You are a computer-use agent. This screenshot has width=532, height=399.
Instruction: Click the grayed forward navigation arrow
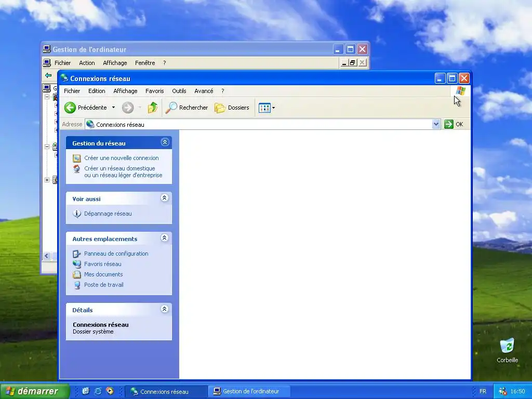click(x=128, y=108)
